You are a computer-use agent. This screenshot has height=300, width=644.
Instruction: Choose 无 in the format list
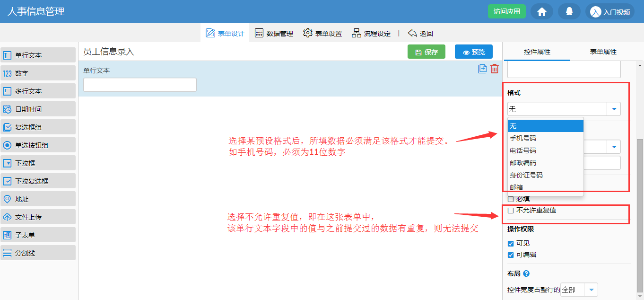click(546, 126)
